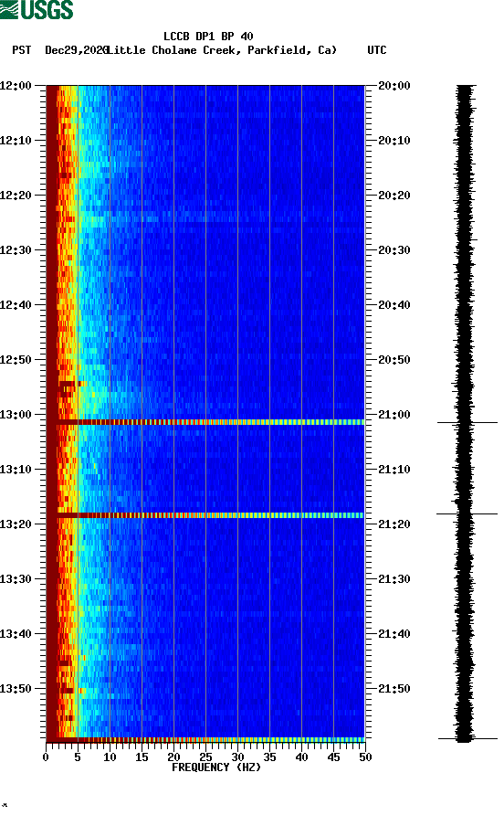Screen dimensions: 504x815
Task: Click the broadband band at the spectrogram bottom edge
Action: click(x=205, y=739)
